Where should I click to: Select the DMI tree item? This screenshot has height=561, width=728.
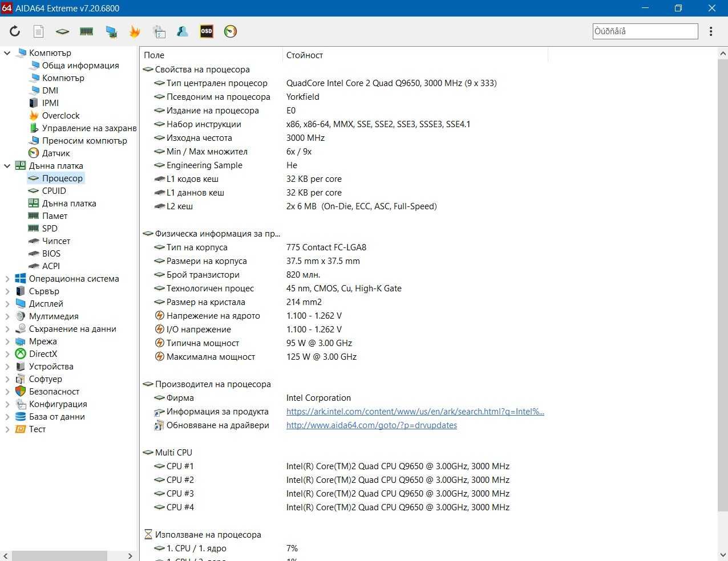50,91
